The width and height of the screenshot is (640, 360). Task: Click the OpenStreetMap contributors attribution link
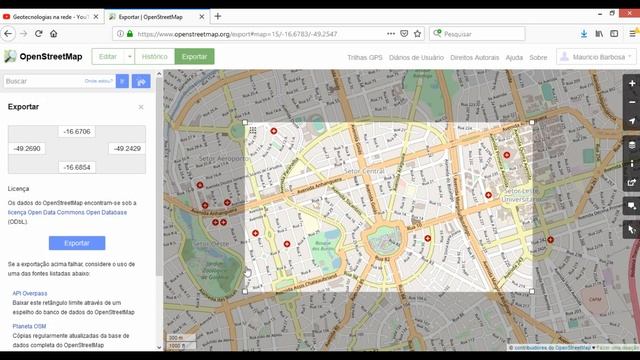pyautogui.click(x=552, y=348)
